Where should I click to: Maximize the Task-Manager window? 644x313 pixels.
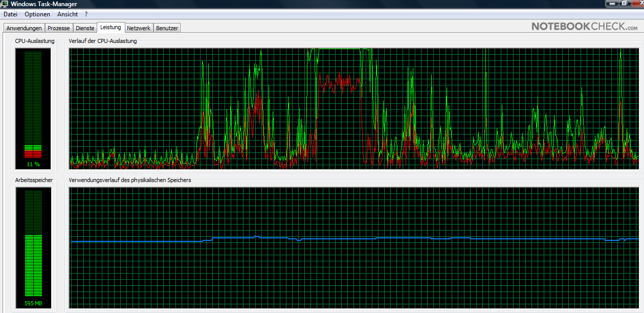[624, 3]
